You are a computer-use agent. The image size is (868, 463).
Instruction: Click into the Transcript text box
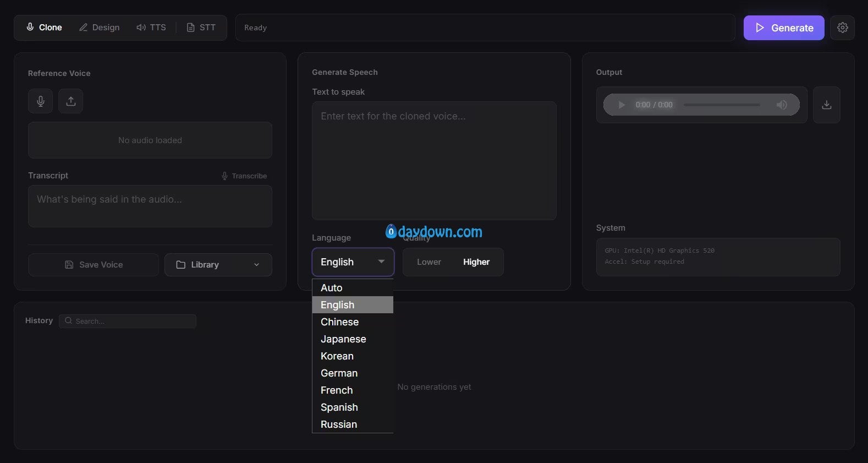click(x=150, y=206)
